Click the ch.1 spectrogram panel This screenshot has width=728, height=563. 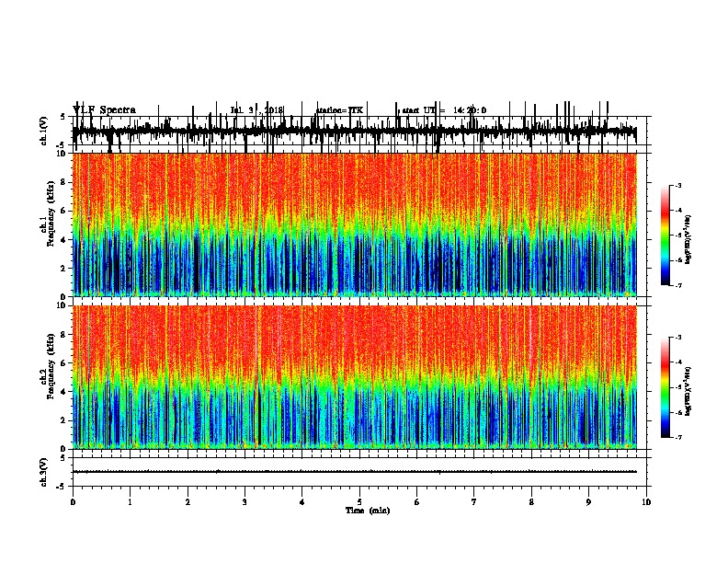pyautogui.click(x=354, y=224)
